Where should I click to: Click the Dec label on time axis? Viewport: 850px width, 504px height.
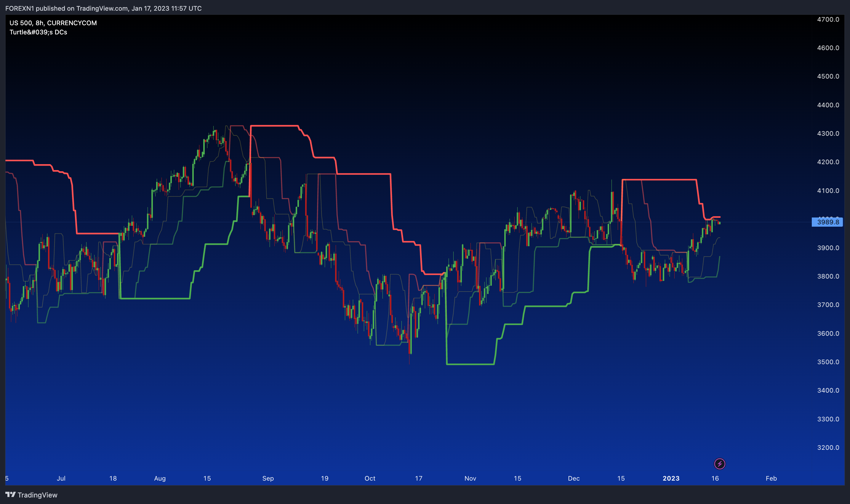tap(574, 479)
